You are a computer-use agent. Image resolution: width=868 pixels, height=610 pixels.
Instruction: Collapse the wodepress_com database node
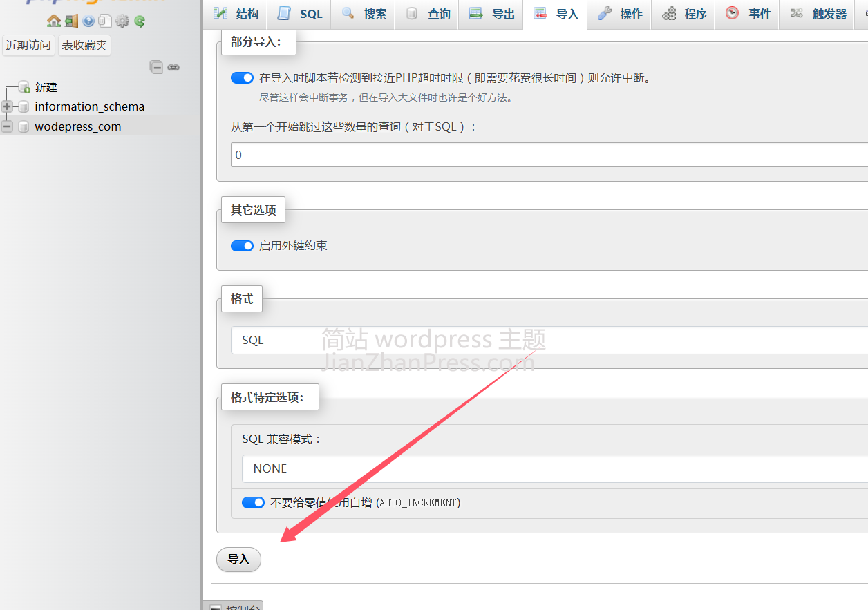(x=7, y=126)
